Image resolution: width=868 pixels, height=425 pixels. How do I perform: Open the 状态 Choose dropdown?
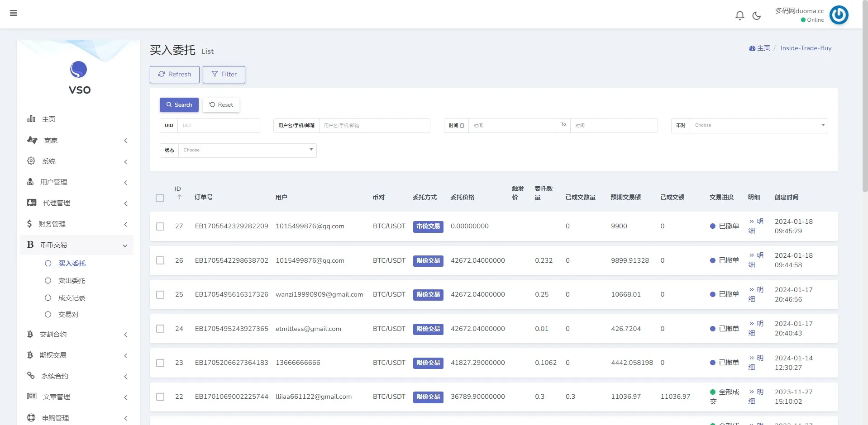click(247, 150)
